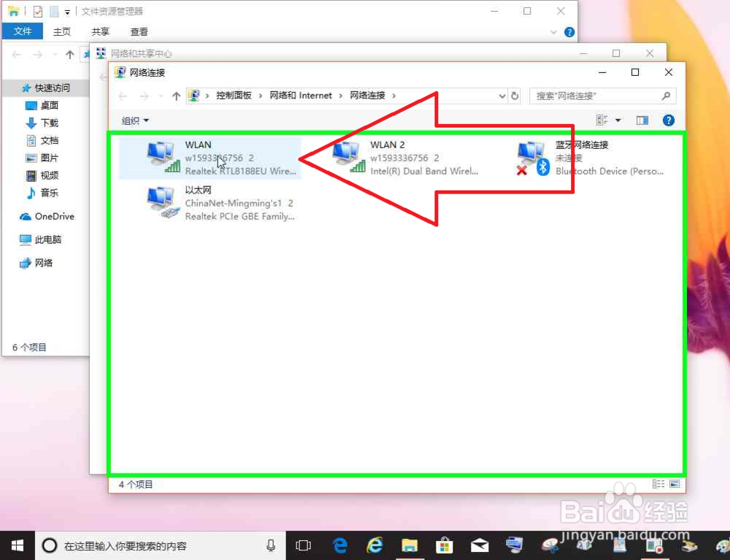
Task: Click the Windows Start button
Action: [17, 545]
